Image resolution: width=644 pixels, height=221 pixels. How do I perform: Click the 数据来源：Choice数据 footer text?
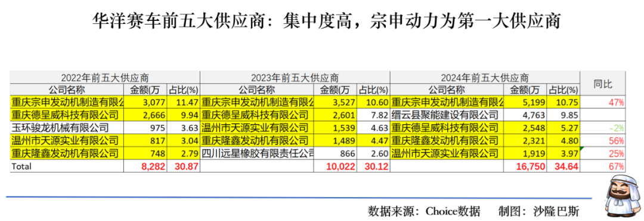click(x=425, y=211)
